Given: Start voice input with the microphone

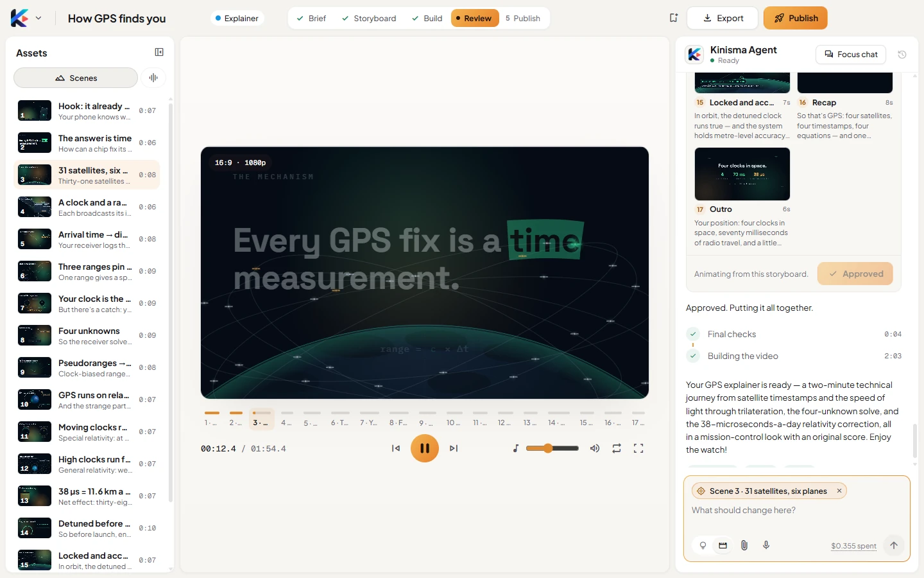Looking at the screenshot, I should [766, 545].
